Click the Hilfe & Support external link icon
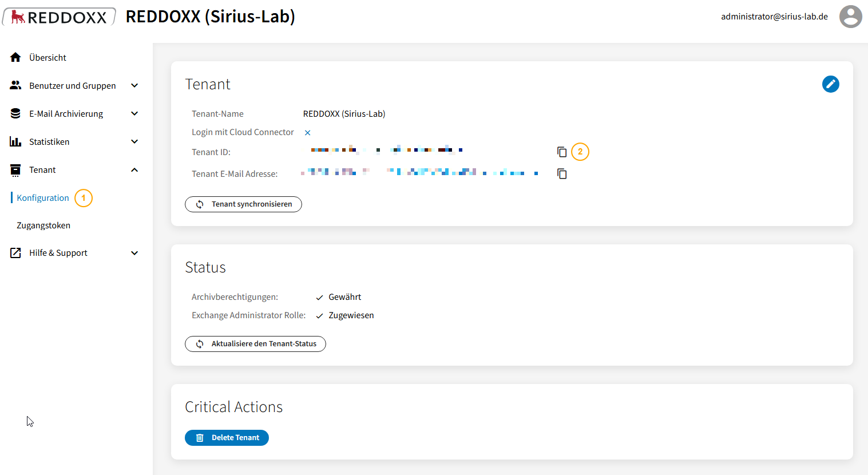Image resolution: width=868 pixels, height=475 pixels. point(15,253)
